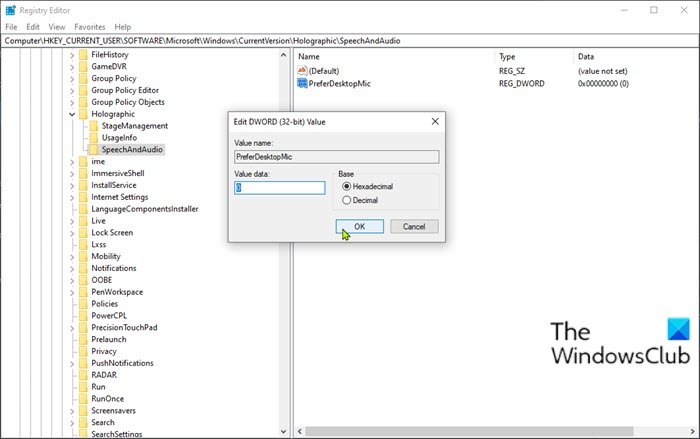700x439 pixels.
Task: Click the Value data input field
Action: 279,188
